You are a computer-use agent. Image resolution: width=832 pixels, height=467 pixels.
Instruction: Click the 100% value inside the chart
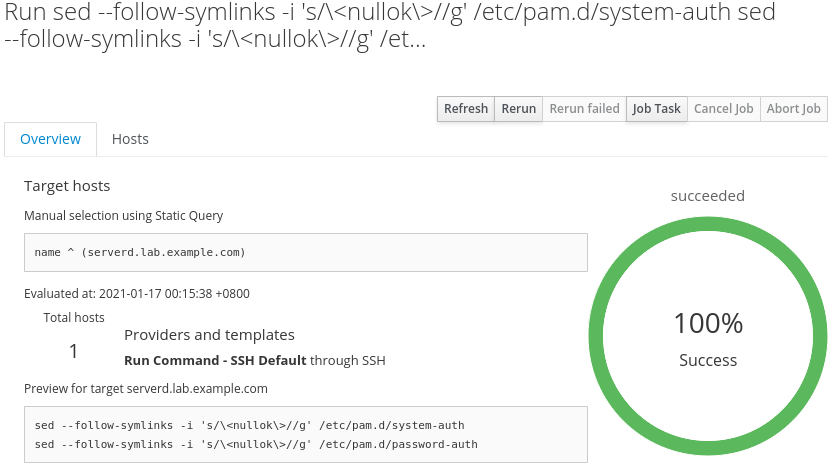(708, 324)
